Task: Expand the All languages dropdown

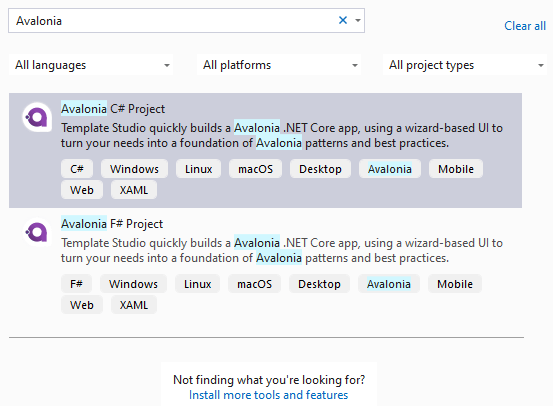Action: [91, 65]
